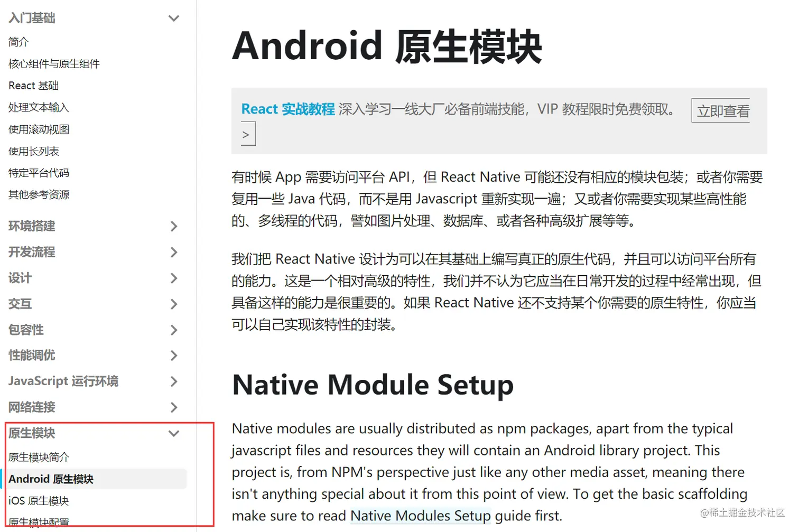Open the 简介 page
Viewport: 799px width, 532px height.
pos(18,42)
